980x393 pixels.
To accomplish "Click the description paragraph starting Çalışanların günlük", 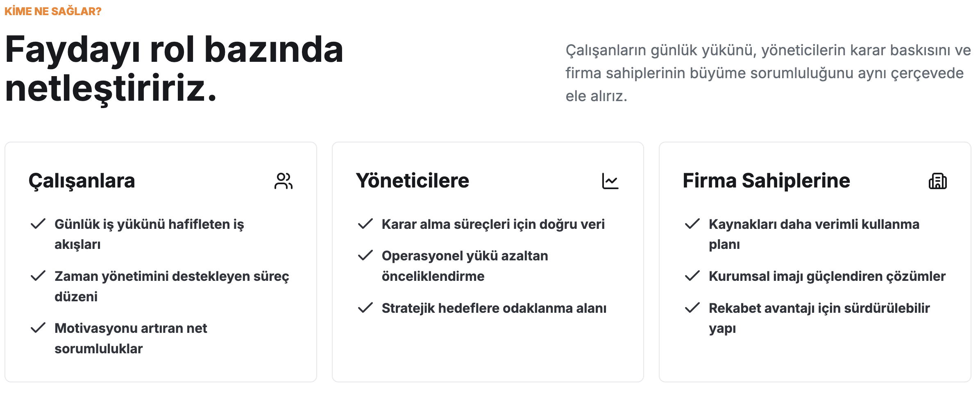I will (x=768, y=73).
